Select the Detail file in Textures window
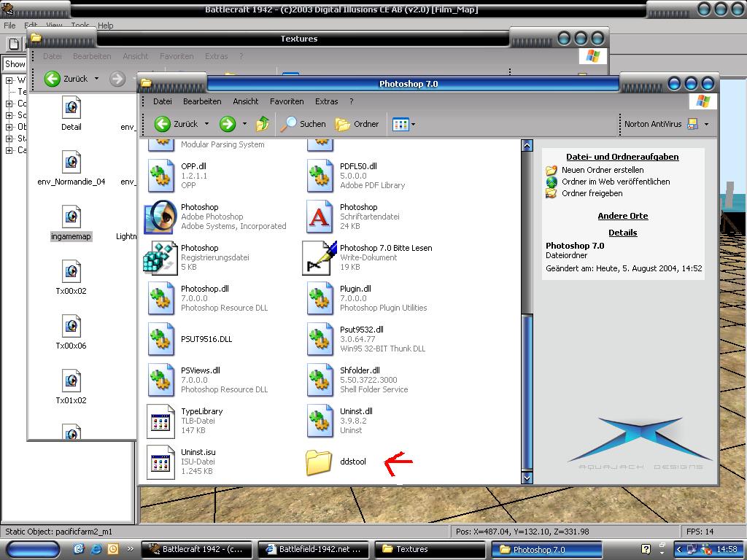747x560 pixels. pyautogui.click(x=71, y=114)
